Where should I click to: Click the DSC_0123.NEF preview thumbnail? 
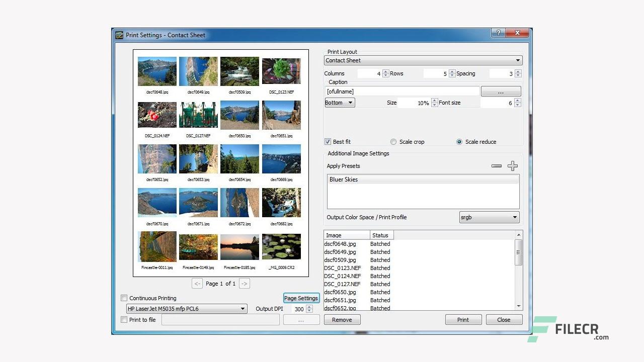[281, 71]
